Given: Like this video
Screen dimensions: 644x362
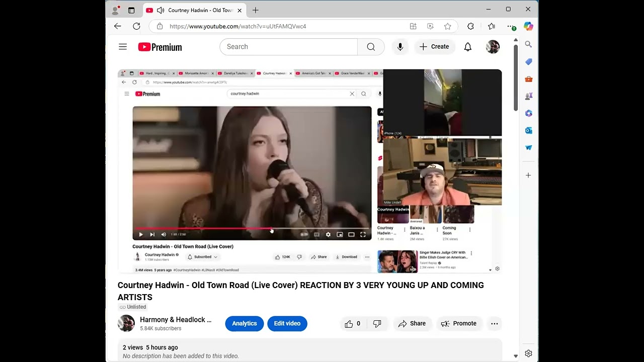Looking at the screenshot, I should 353,324.
